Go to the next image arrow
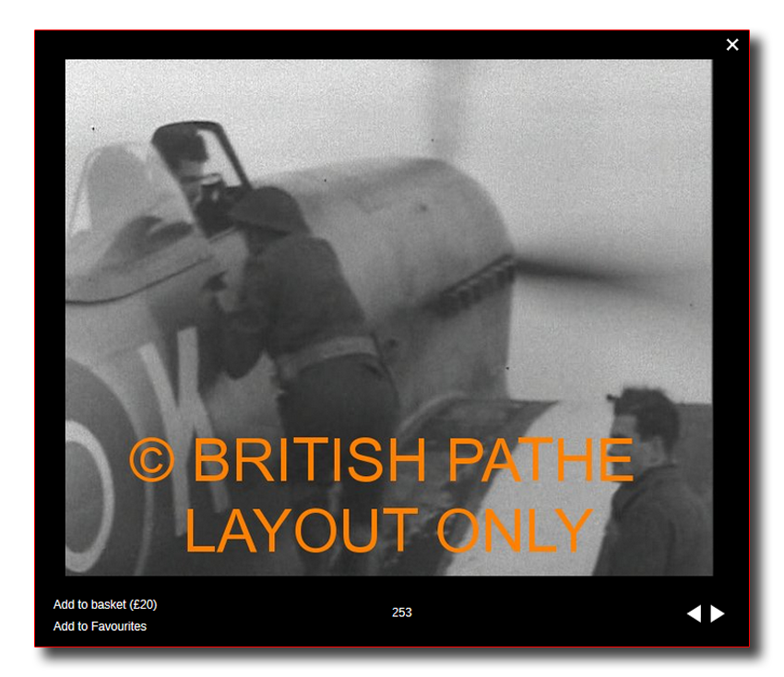The image size is (784, 677). click(x=718, y=613)
